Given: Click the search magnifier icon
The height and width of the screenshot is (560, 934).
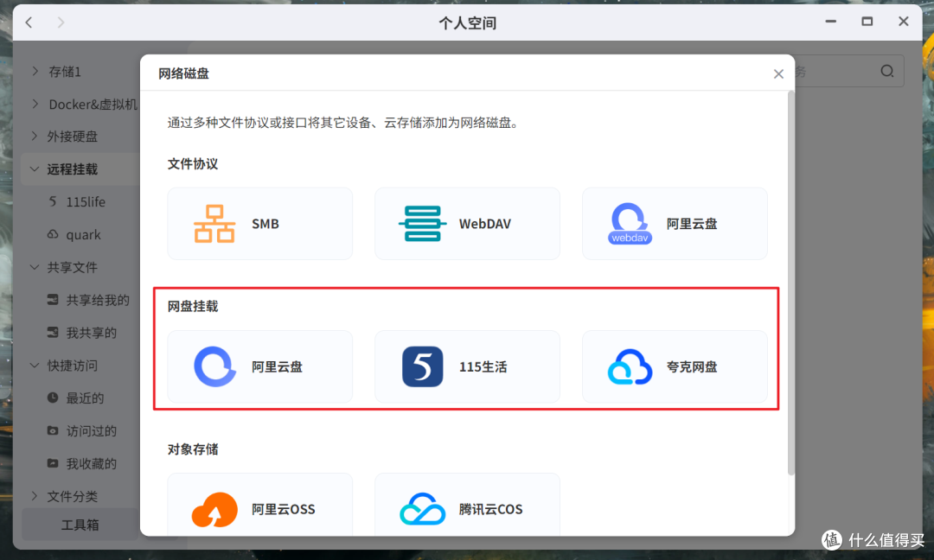Looking at the screenshot, I should click(887, 72).
